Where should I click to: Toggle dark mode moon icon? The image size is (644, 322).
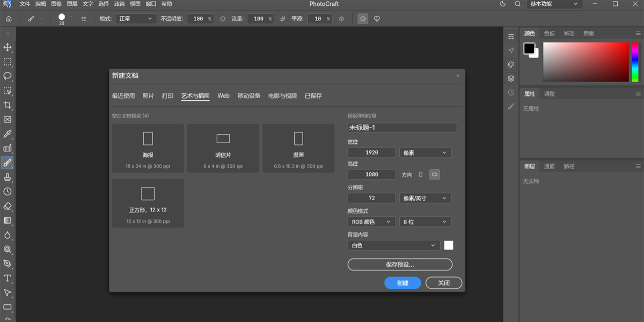click(503, 4)
